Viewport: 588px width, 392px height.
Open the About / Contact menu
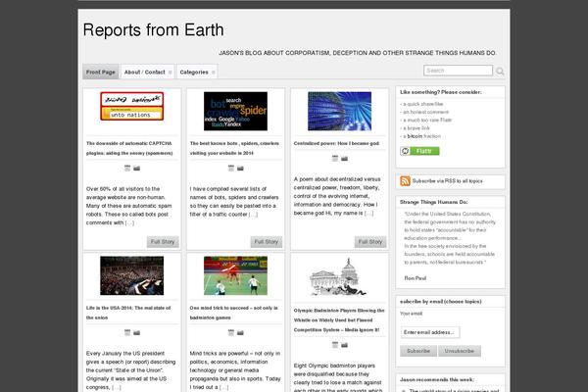[147, 72]
